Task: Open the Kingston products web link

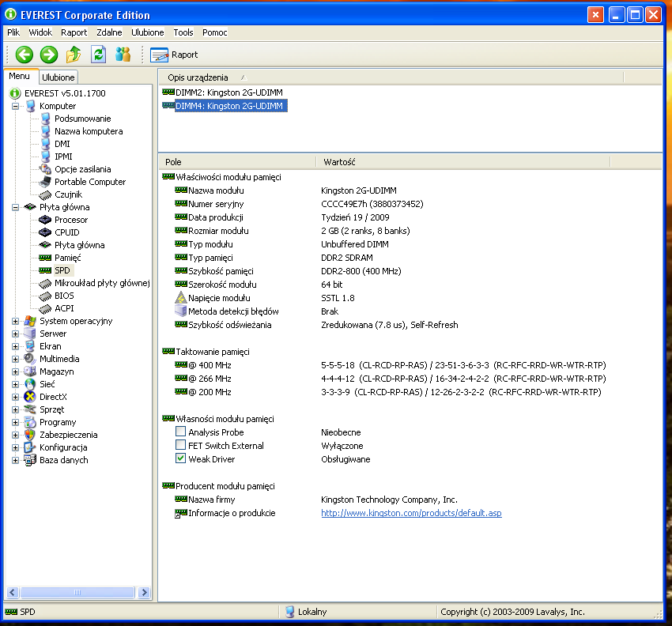Action: tap(411, 513)
